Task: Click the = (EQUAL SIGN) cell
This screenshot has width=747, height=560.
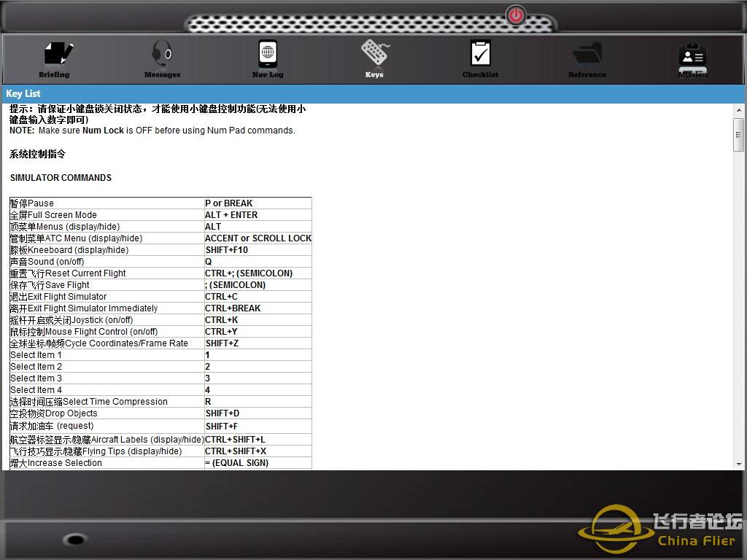Action: pos(258,463)
